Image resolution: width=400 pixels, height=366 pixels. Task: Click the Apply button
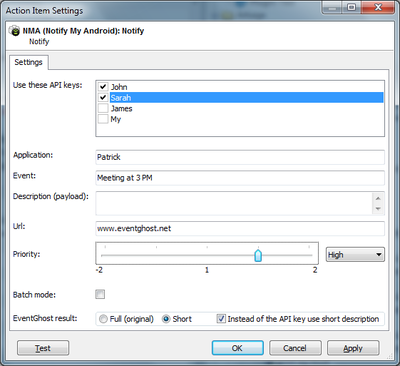(x=353, y=348)
